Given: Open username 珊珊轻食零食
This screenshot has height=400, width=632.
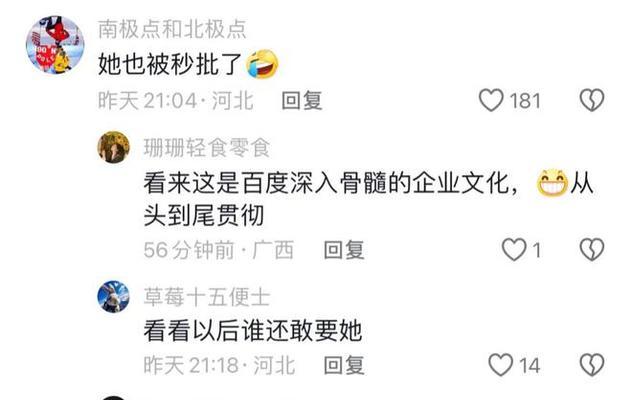Looking at the screenshot, I should (x=207, y=147).
